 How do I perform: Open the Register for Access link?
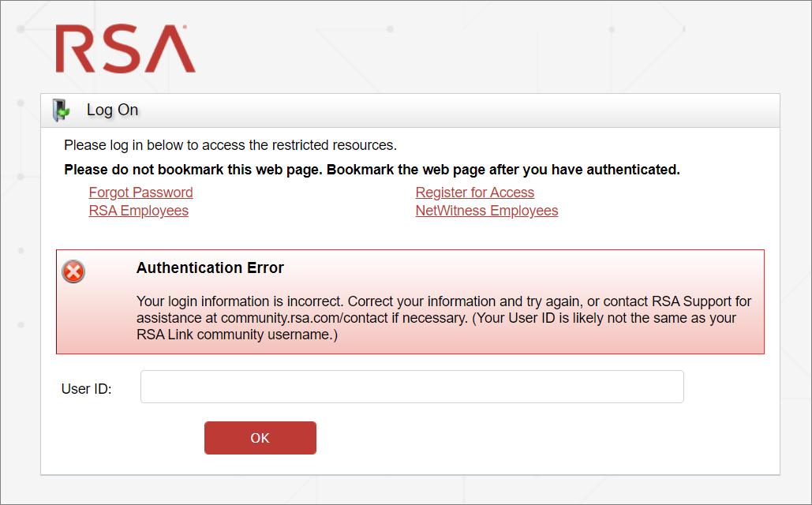474,193
